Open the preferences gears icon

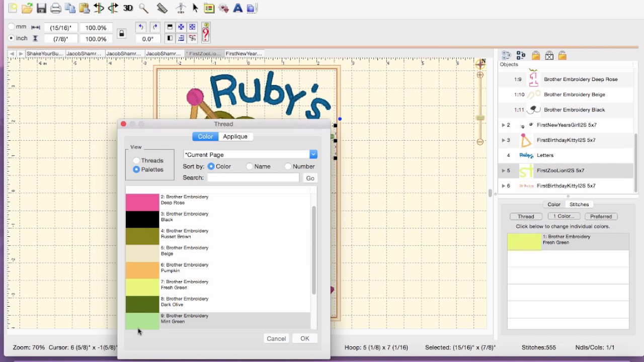point(224,8)
